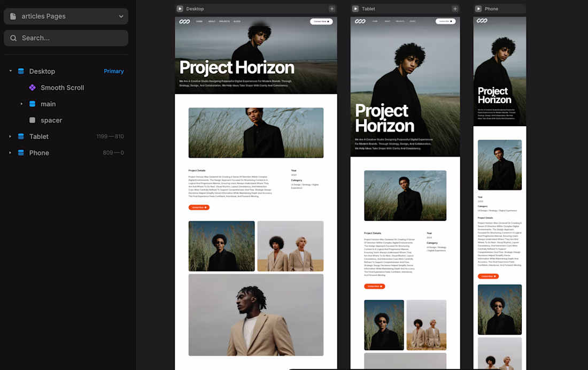The width and height of the screenshot is (588, 370).
Task: Expand the Tablet breakpoint layer
Action: (x=10, y=136)
